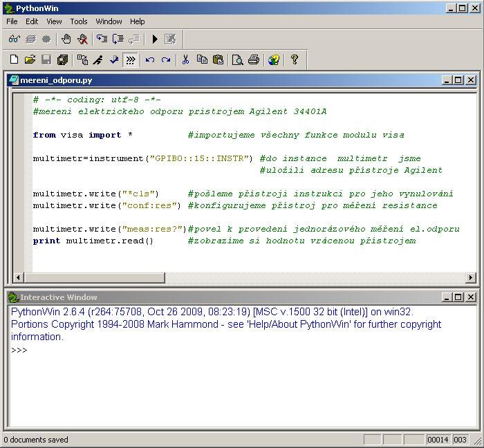Open the File menu
Screen dimensions: 484x448
[12, 21]
